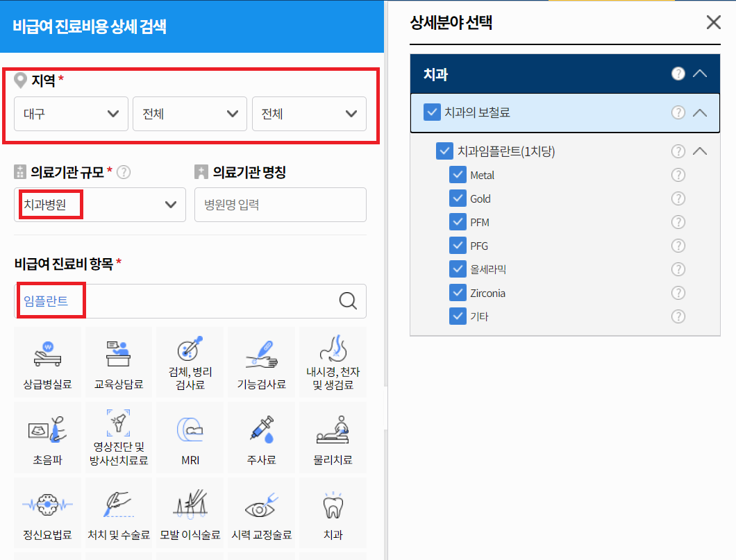Click the 의료기관 명칭 label
This screenshot has width=736, height=560.
tap(249, 172)
